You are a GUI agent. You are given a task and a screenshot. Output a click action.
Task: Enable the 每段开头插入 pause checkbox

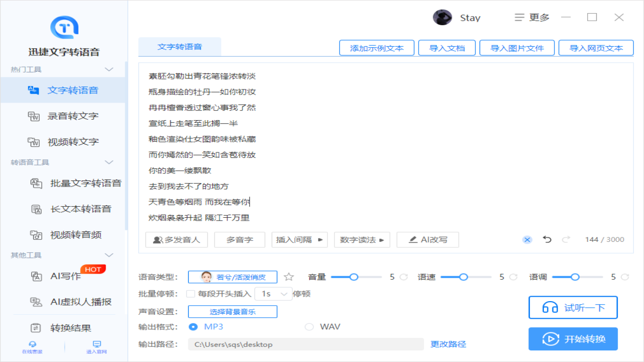(191, 294)
